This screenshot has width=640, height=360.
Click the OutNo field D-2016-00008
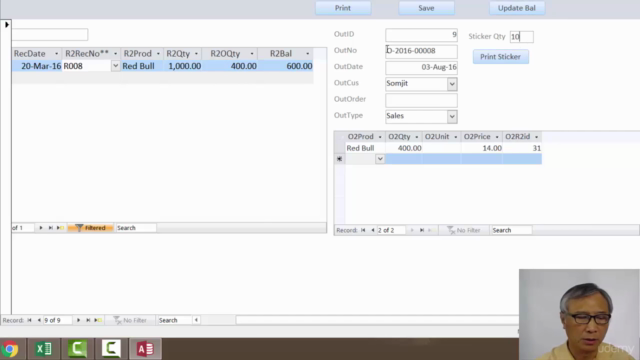(x=421, y=51)
